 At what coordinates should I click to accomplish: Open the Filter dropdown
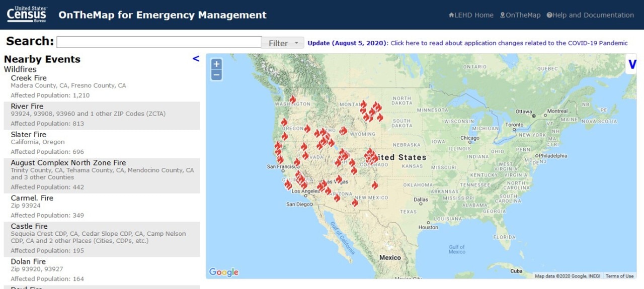pos(283,43)
